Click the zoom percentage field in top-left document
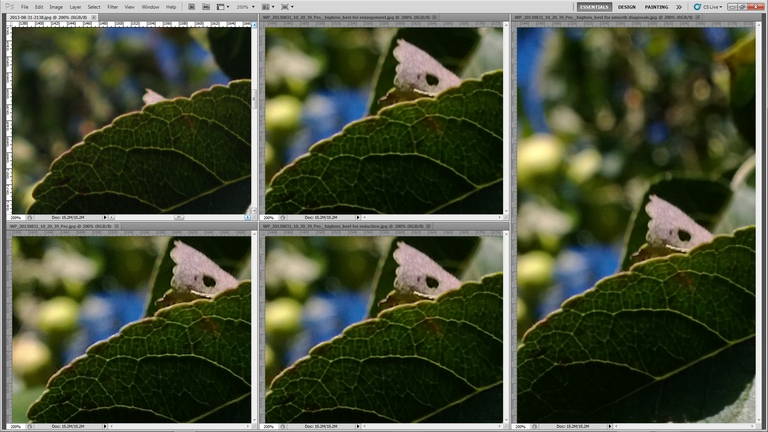The width and height of the screenshot is (768, 432). point(16,217)
